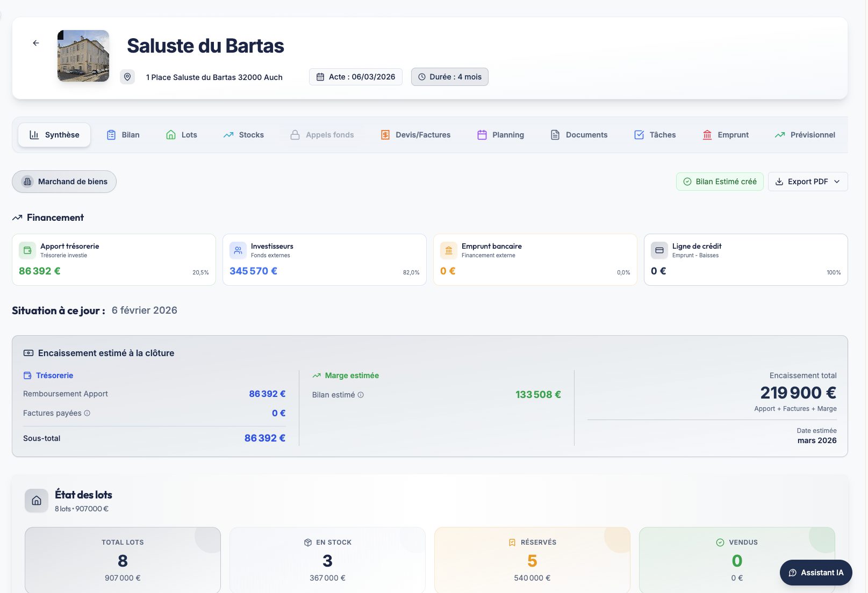Click the back arrow icon
868x593 pixels.
(36, 43)
